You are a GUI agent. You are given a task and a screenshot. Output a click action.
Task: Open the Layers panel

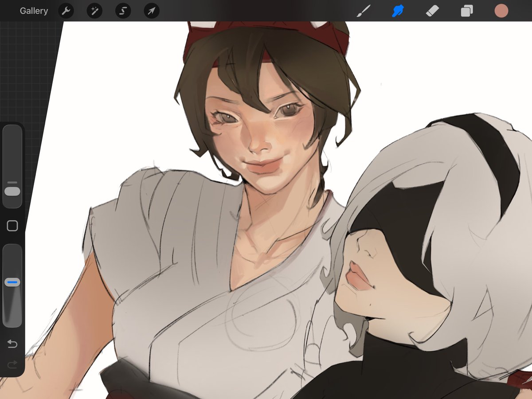tap(467, 11)
